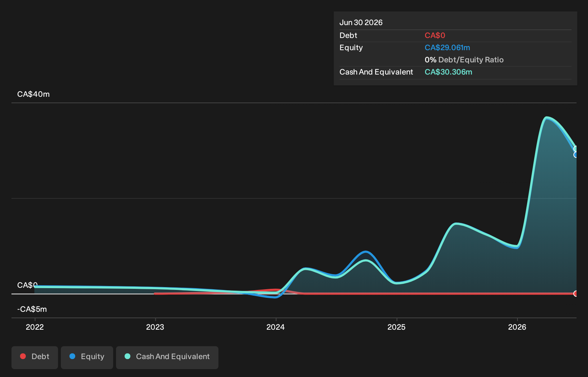Image resolution: width=588 pixels, height=377 pixels.
Task: Click the Debt row label in tooltip
Action: [x=348, y=35]
